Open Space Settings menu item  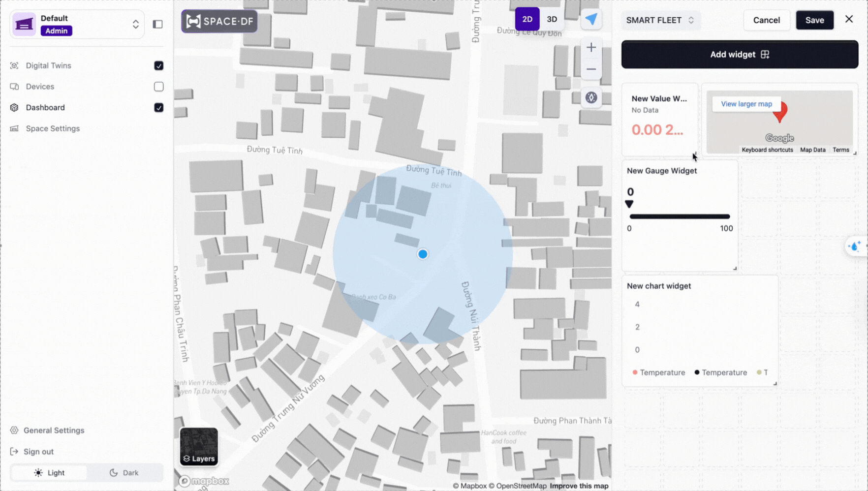[x=53, y=128]
